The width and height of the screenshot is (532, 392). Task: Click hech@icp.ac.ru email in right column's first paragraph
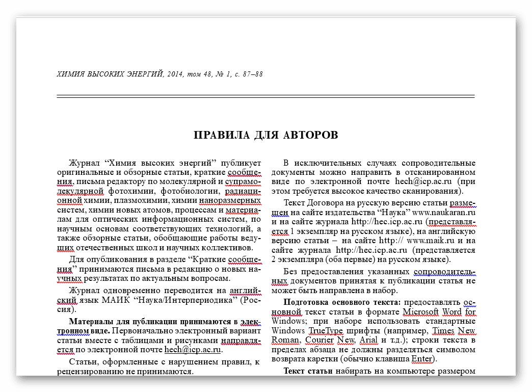[423, 181]
